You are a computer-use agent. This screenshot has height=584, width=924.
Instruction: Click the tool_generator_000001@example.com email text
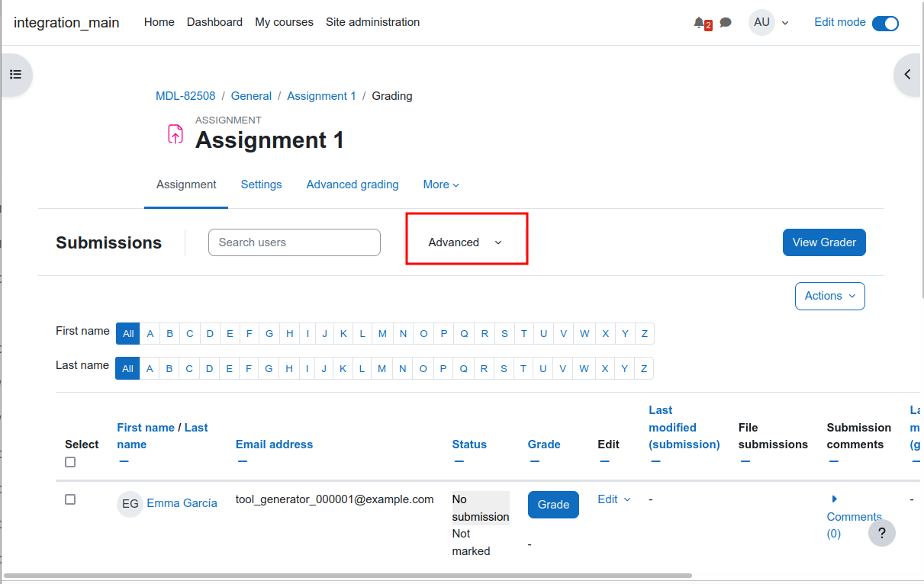point(335,499)
